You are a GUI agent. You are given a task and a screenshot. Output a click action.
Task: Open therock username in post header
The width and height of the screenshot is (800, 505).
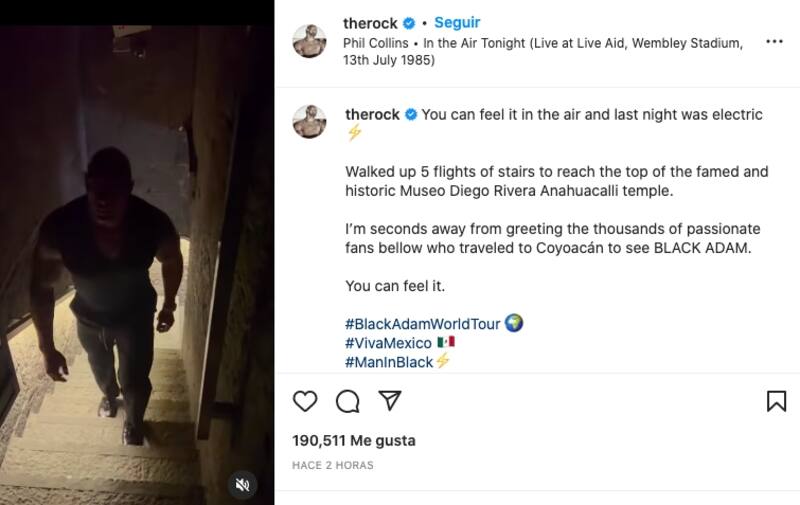pos(370,23)
